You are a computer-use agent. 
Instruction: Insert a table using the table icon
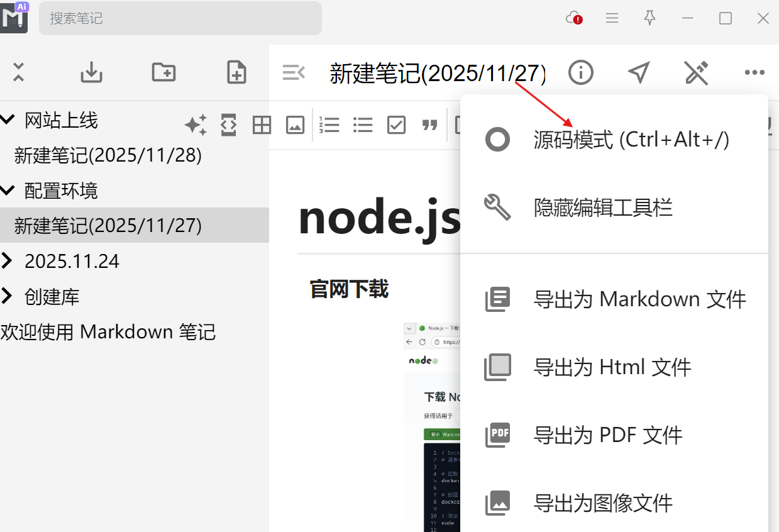pyautogui.click(x=262, y=125)
